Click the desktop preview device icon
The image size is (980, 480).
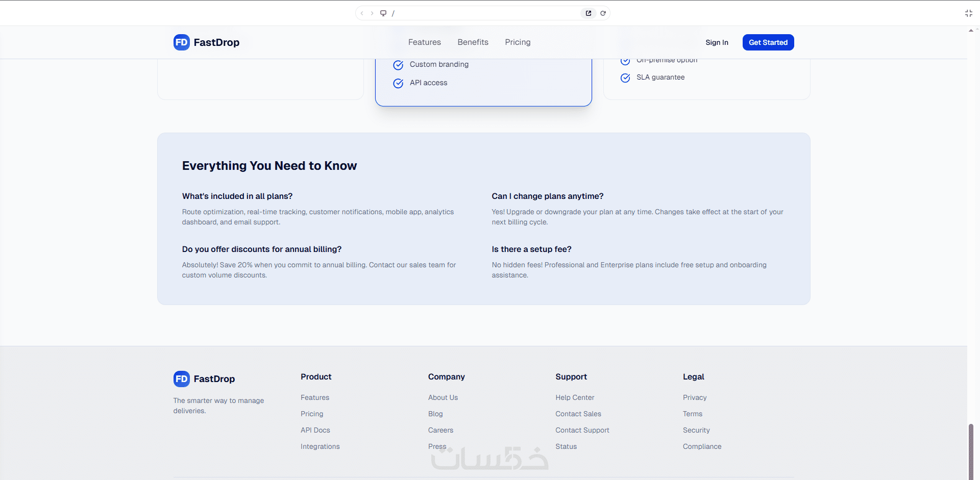(x=383, y=13)
